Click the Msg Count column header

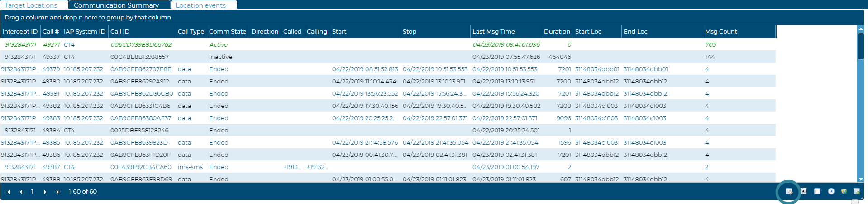pos(721,31)
